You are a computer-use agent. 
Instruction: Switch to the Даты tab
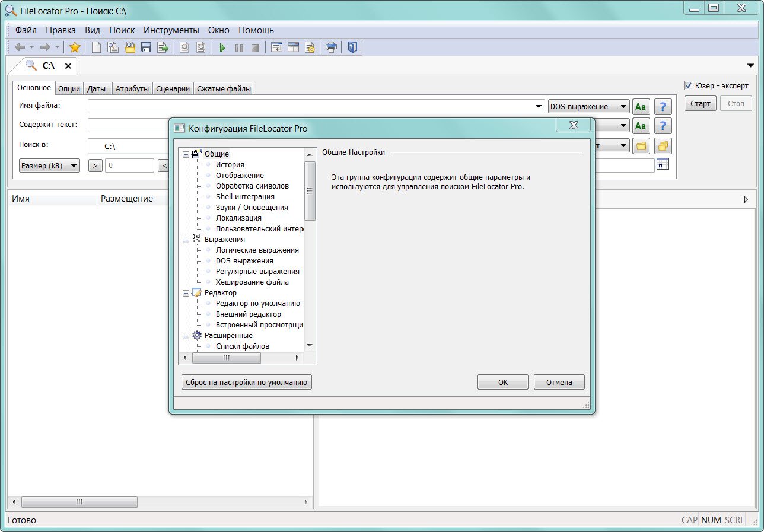click(x=97, y=88)
